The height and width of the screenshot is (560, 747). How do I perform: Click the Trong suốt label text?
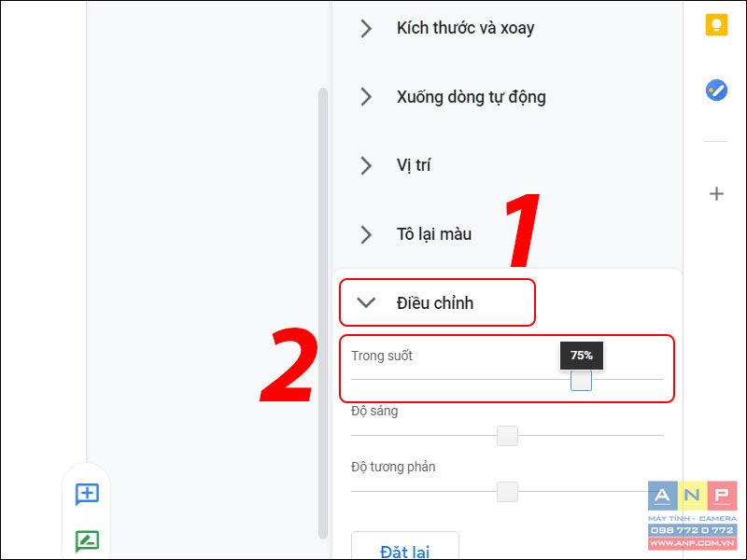(382, 356)
